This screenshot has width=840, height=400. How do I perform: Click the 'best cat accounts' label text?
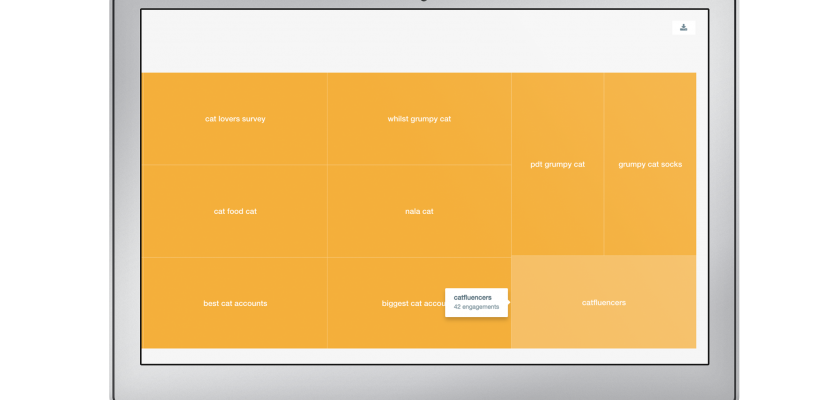pos(235,303)
